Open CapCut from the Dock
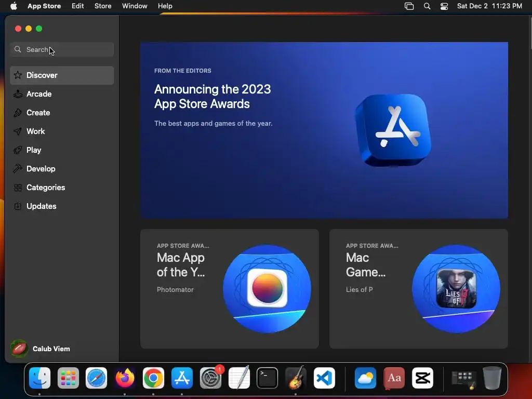Screen dimensions: 532x399 [422, 378]
